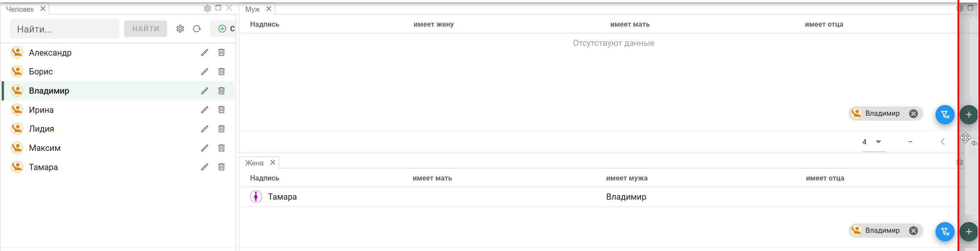
Task: Delete Борис using trash icon
Action: (x=221, y=72)
